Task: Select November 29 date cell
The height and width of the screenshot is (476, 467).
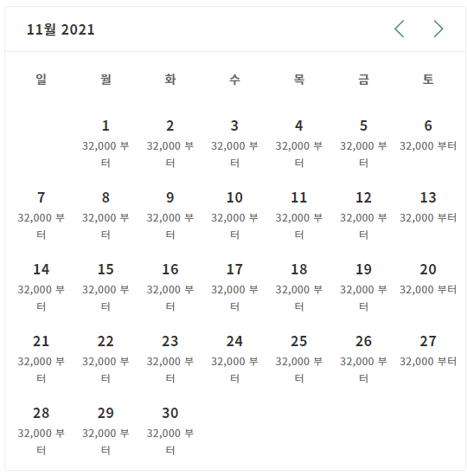Action: pyautogui.click(x=106, y=431)
